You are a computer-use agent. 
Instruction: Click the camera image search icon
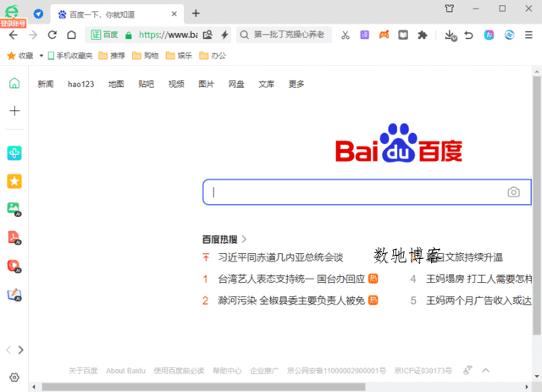[514, 192]
